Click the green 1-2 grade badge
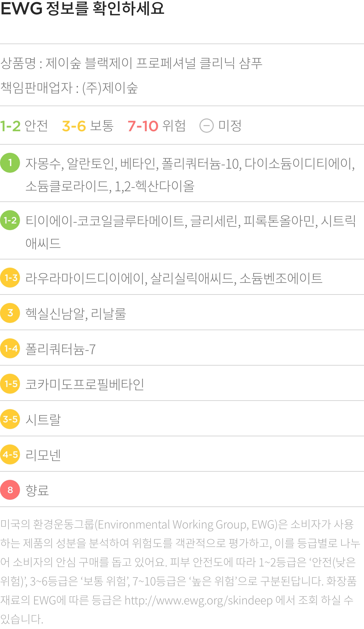Viewport: 364px width, 629px height. (x=10, y=220)
